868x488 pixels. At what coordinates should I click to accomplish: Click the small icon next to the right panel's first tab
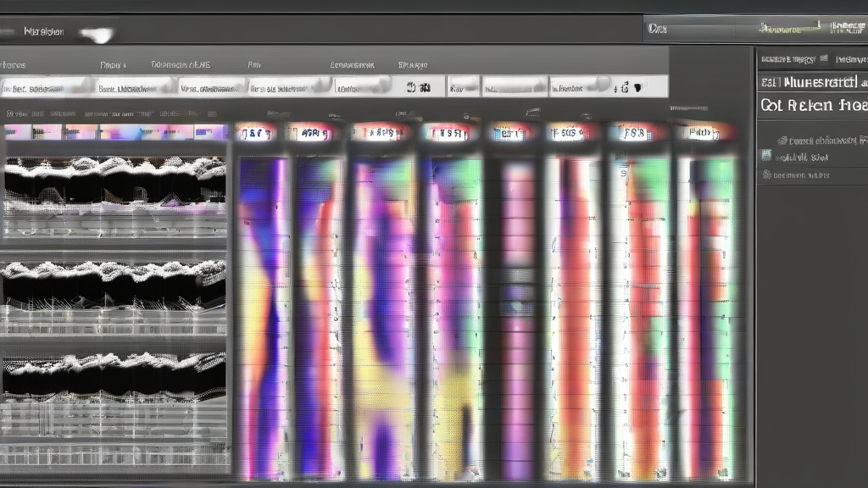pyautogui.click(x=821, y=59)
